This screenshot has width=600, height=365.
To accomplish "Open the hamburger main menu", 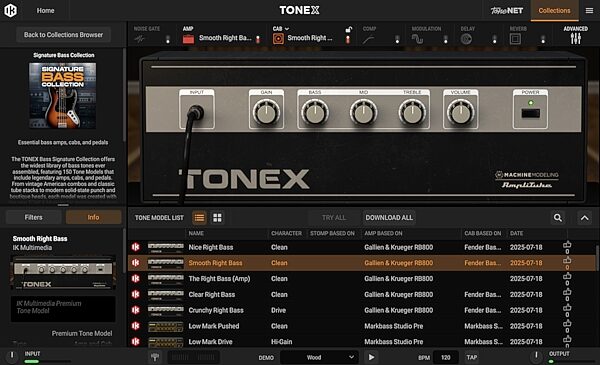I will point(589,11).
